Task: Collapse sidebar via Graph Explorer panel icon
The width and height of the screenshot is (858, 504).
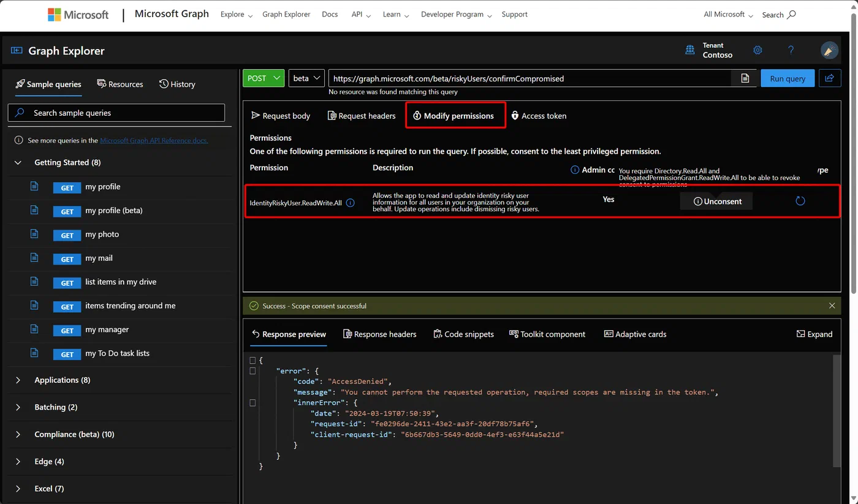Action: coord(17,51)
